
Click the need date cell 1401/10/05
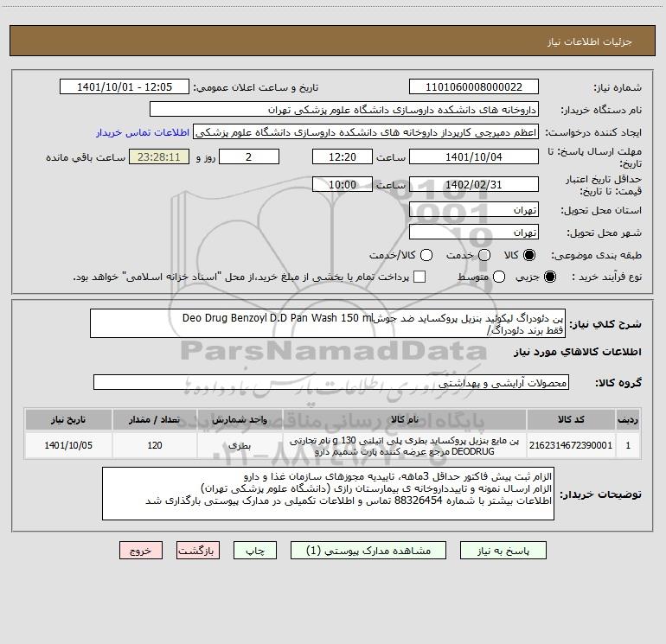click(68, 445)
